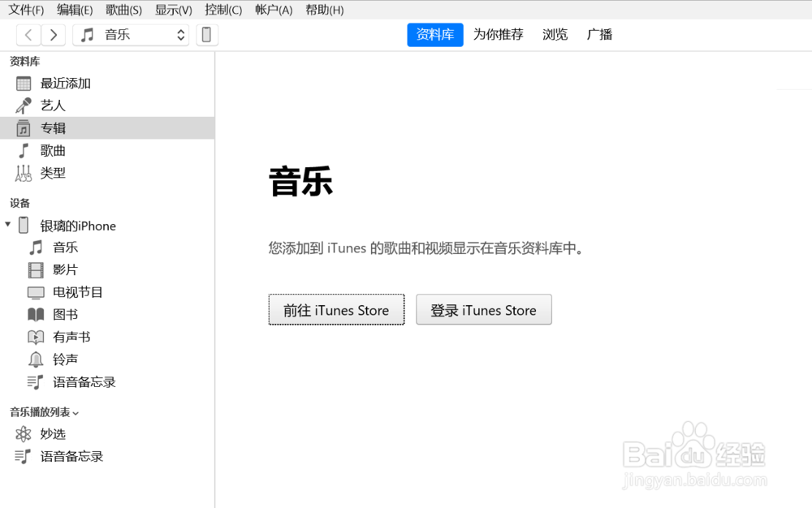
Task: Click the 专辑 album icon
Action: coord(24,127)
